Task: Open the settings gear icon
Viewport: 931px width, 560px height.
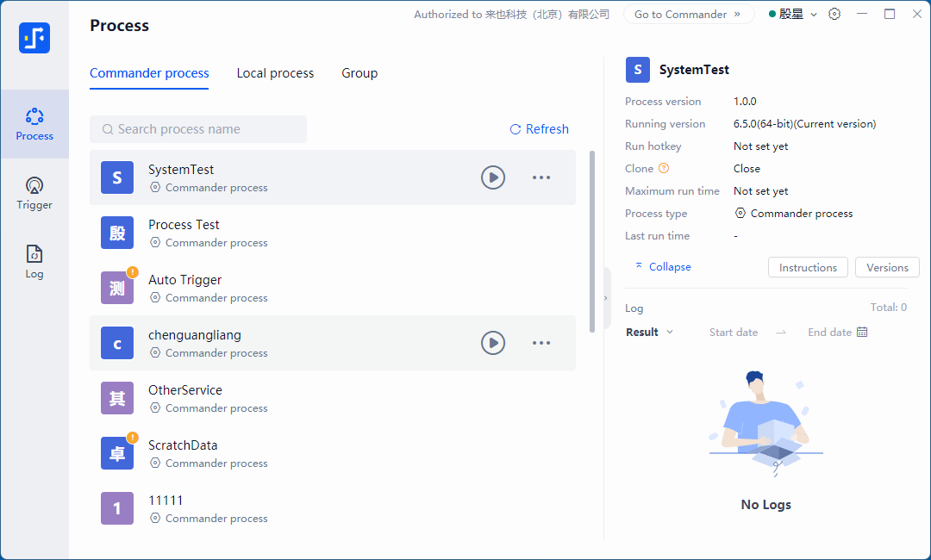Action: click(834, 14)
